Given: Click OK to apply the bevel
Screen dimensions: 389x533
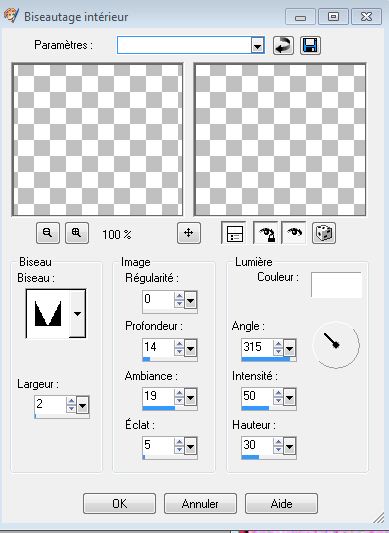Looking at the screenshot, I should [119, 503].
